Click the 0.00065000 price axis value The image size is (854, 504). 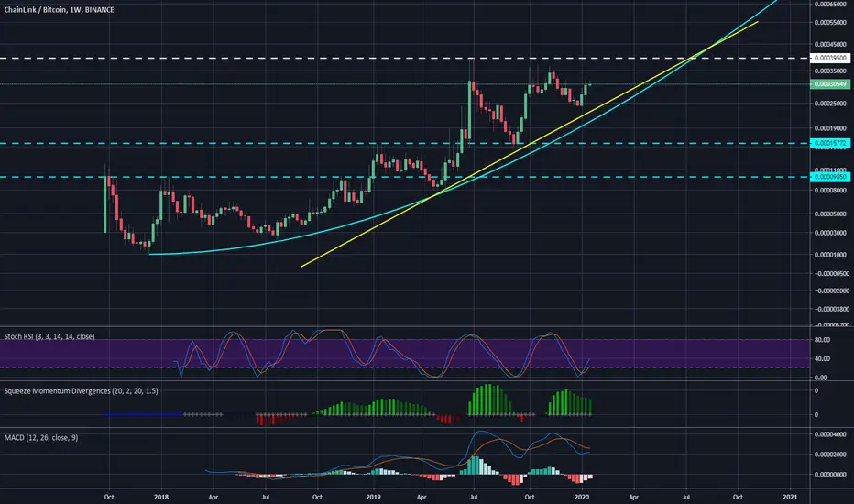pyautogui.click(x=830, y=5)
